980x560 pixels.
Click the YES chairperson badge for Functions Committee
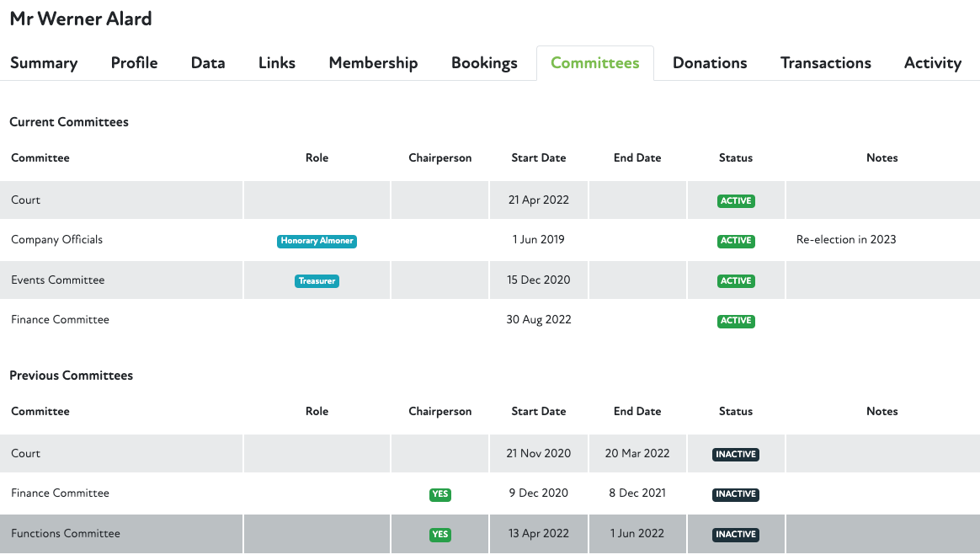tap(439, 535)
